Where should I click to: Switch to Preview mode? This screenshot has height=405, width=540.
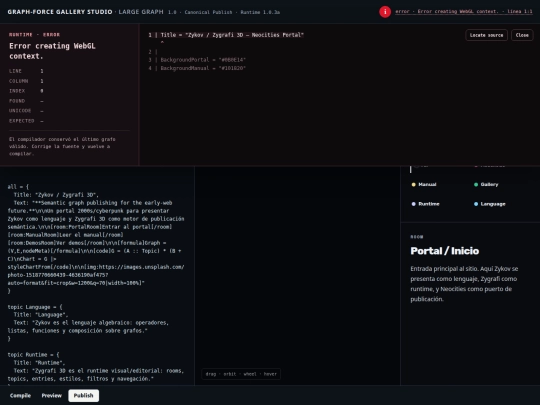tap(52, 395)
